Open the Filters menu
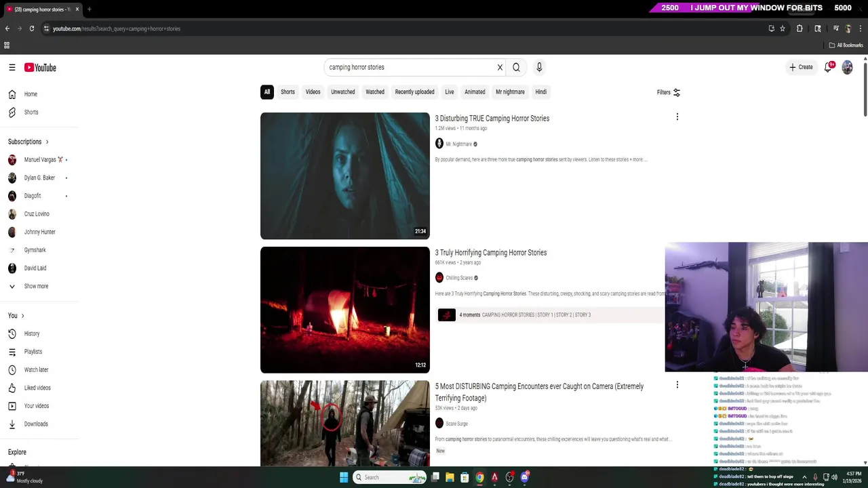This screenshot has width=868, height=488. pyautogui.click(x=669, y=92)
